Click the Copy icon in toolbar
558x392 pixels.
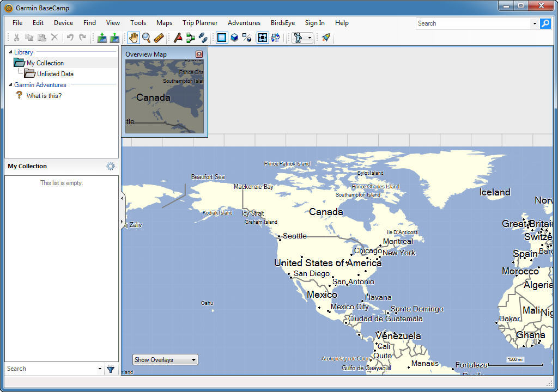[29, 38]
